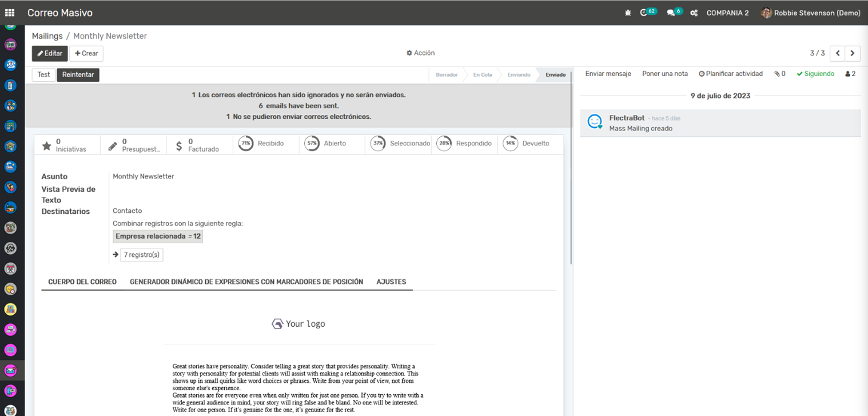Viewport: 868px width, 416px height.
Task: Click the attachments paperclip icon
Action: pyautogui.click(x=779, y=74)
